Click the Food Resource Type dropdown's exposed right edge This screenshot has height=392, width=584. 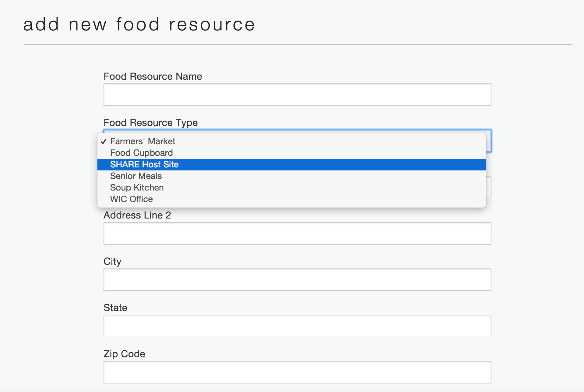(489, 141)
